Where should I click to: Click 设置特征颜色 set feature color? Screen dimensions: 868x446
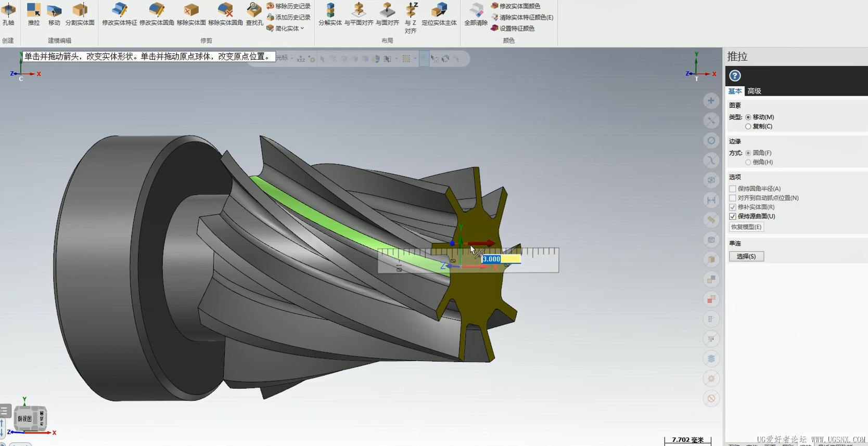pos(516,29)
